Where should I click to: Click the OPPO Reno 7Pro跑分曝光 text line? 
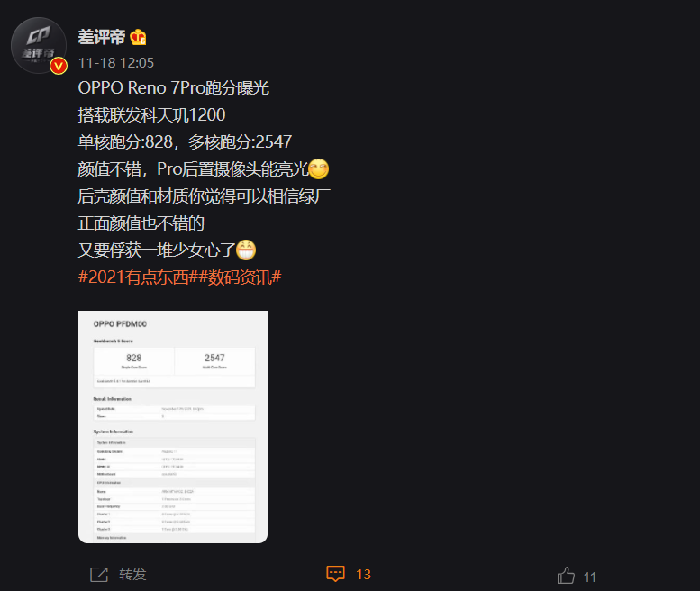pos(174,88)
